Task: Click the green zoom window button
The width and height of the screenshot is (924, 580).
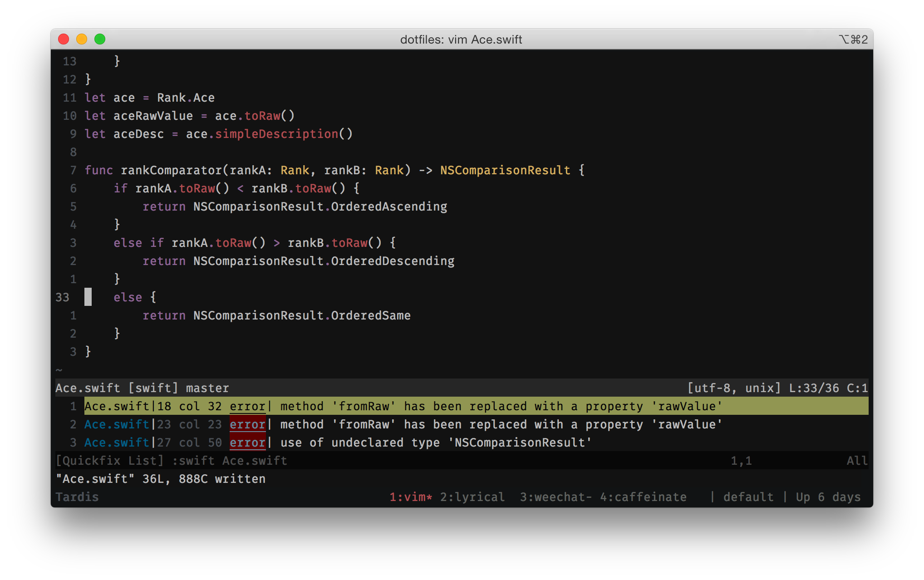Action: tap(100, 39)
